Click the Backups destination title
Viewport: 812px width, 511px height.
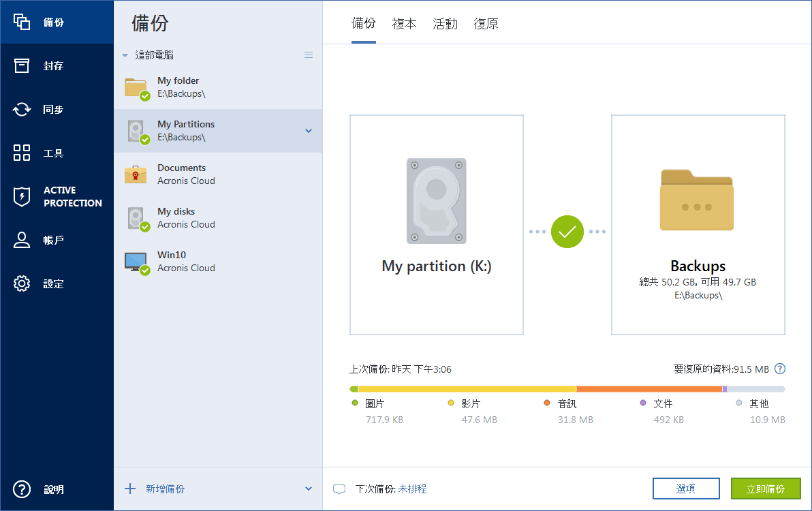(x=698, y=266)
